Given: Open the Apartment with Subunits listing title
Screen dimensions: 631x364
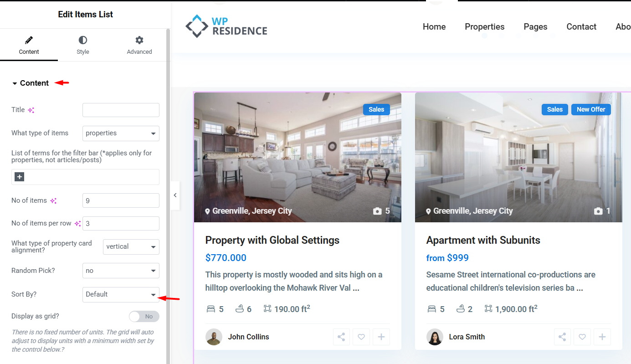Looking at the screenshot, I should coord(483,240).
